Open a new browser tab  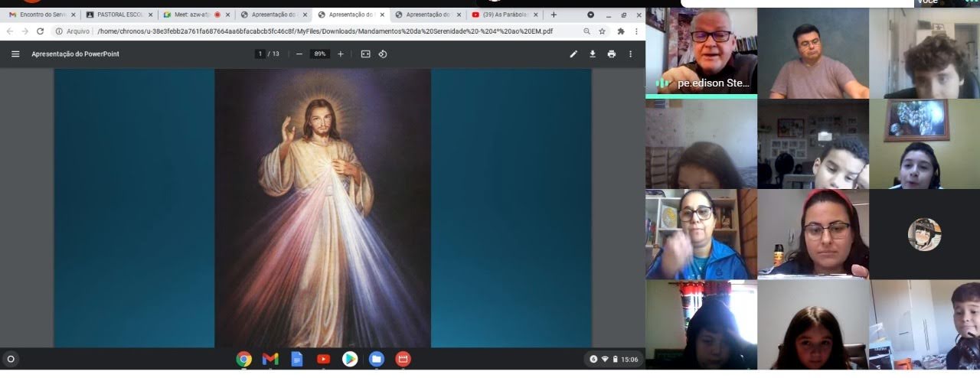tap(554, 15)
